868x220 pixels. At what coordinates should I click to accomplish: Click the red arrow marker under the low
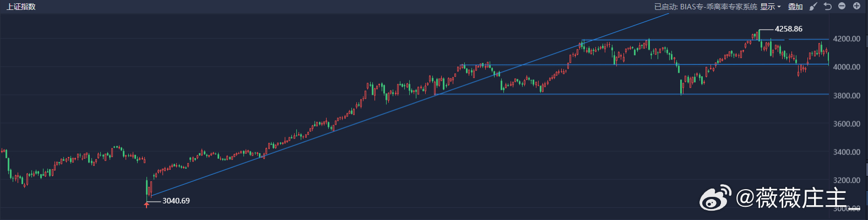[147, 205]
